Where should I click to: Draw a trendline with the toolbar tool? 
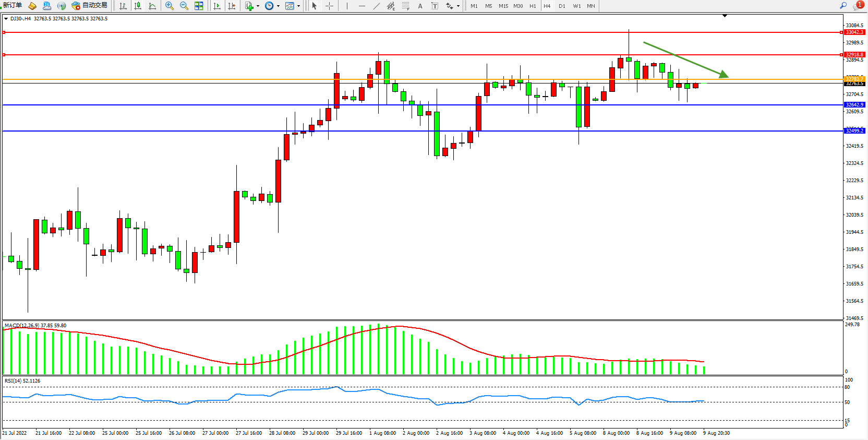coord(377,6)
